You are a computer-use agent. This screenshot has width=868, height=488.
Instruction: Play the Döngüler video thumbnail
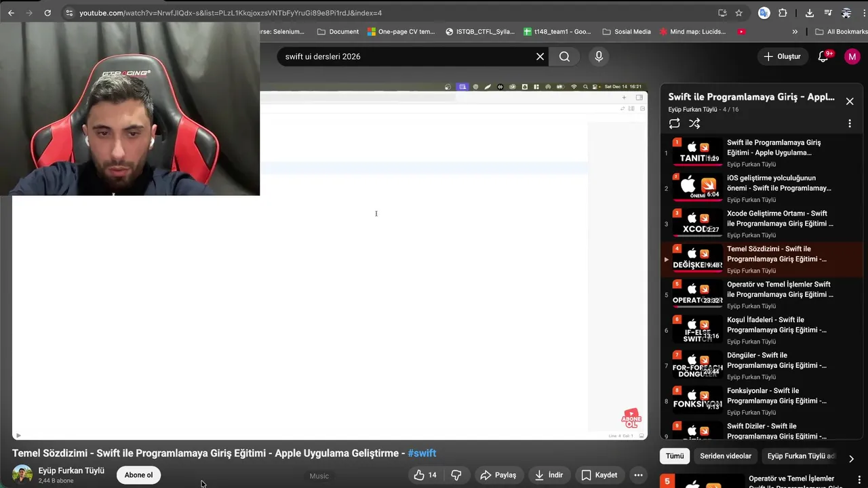(697, 365)
